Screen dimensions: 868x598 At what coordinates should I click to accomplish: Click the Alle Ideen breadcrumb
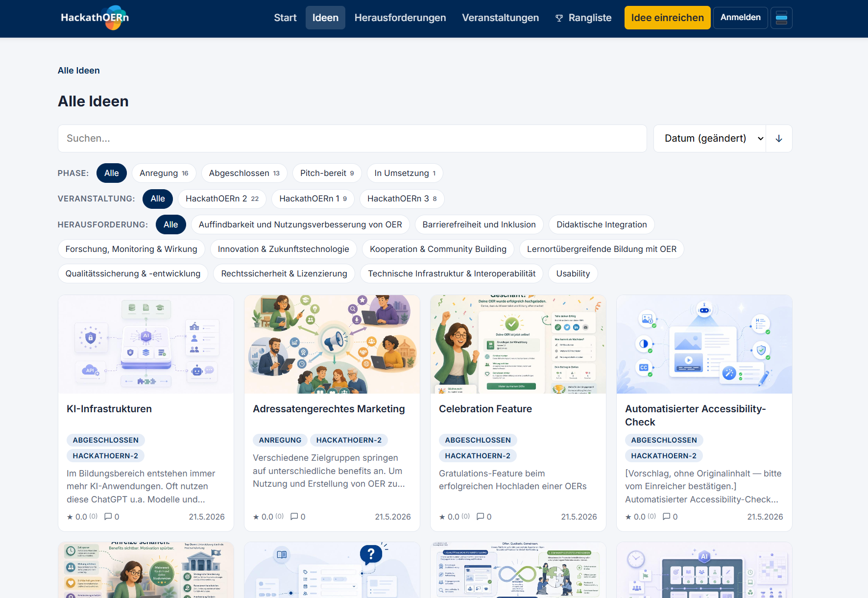click(x=79, y=71)
